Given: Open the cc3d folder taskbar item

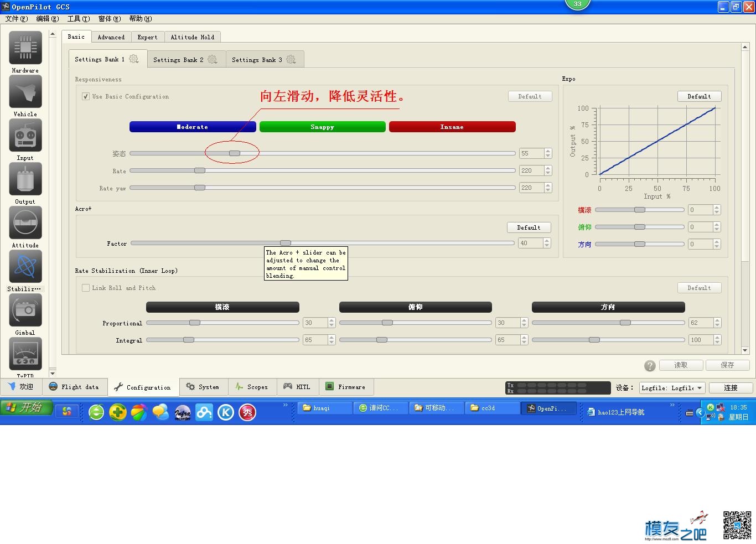Looking at the screenshot, I should [493, 408].
